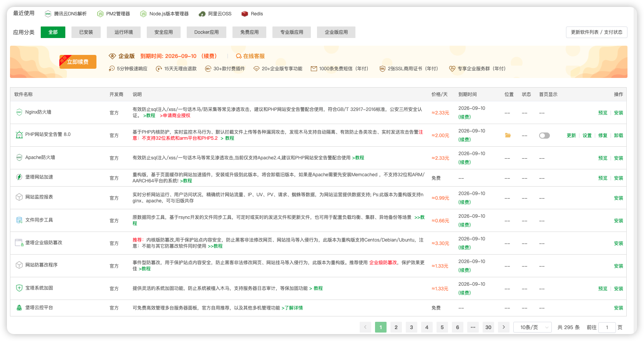Select the 已安装 category tab
This screenshot has height=341, width=644.
[x=86, y=32]
